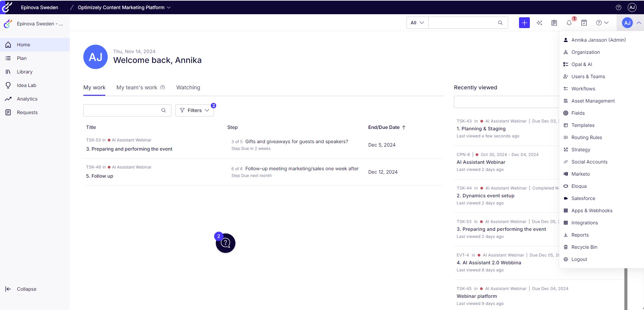Switch to My team's work tab
The image size is (644, 310).
(x=137, y=87)
